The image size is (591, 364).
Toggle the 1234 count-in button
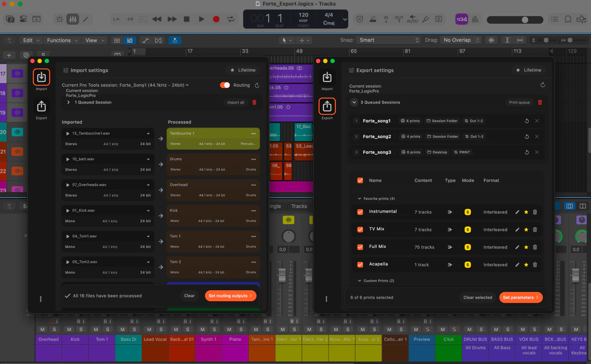coord(462,19)
